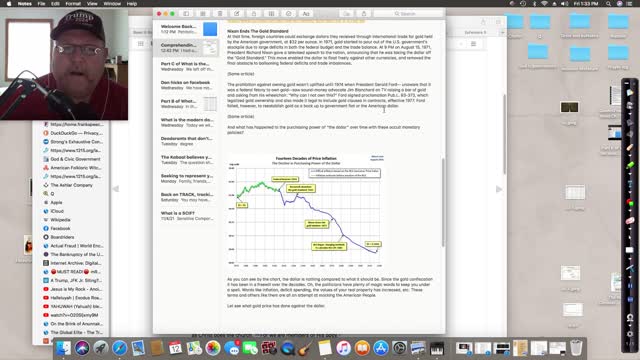The image size is (640, 360).
Task: Switch Notes to the grid or list view button
Action: [x=203, y=13]
